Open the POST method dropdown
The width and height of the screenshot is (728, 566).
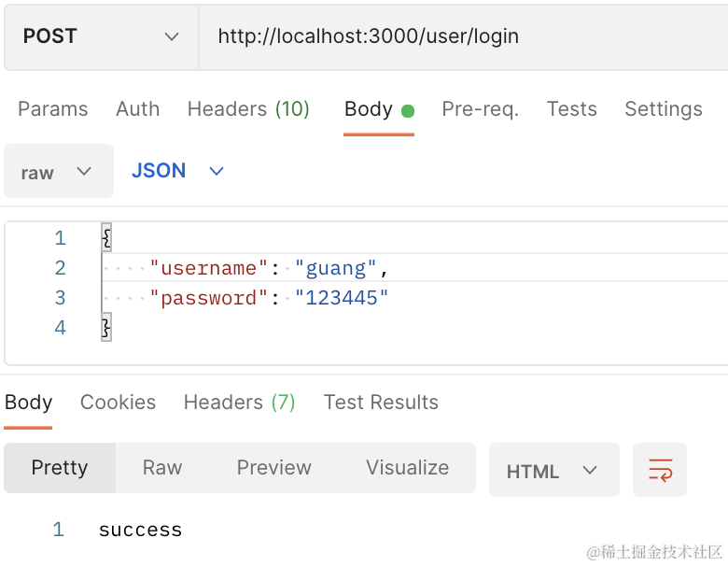point(101,37)
